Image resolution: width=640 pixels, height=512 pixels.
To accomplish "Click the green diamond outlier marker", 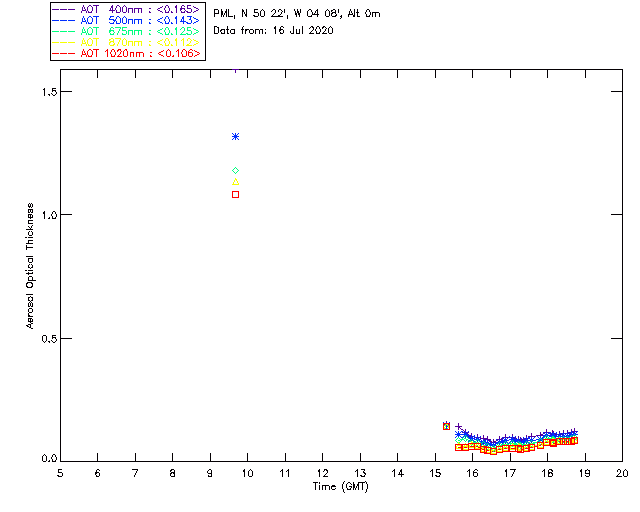I will (x=235, y=170).
